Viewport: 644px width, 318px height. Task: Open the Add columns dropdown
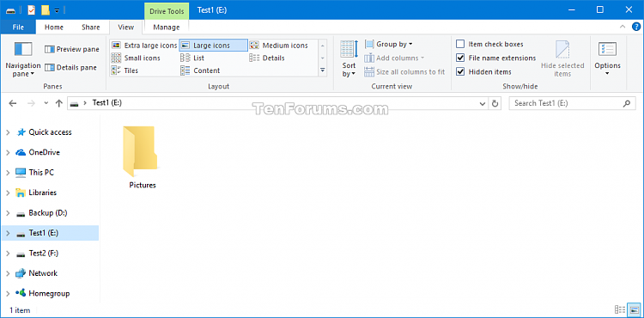point(395,58)
